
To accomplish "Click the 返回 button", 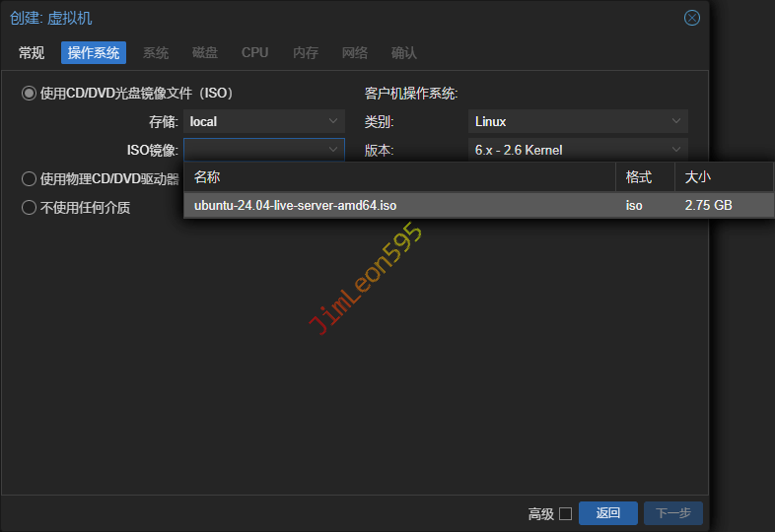I will coord(608,513).
